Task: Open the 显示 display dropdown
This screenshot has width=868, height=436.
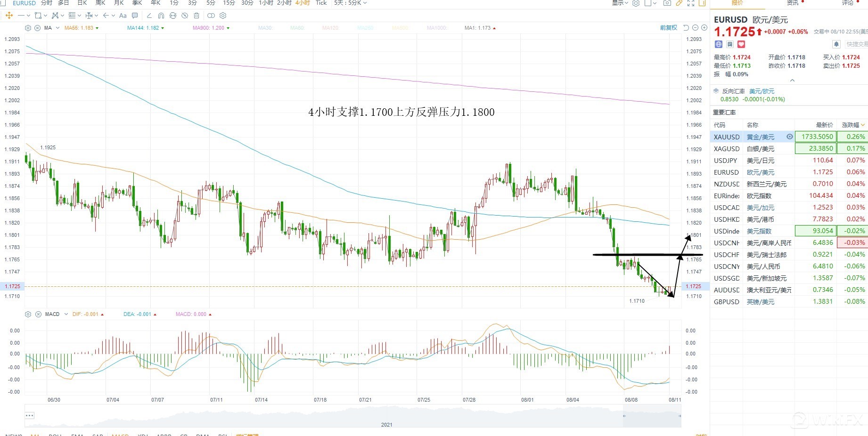Action: click(620, 3)
